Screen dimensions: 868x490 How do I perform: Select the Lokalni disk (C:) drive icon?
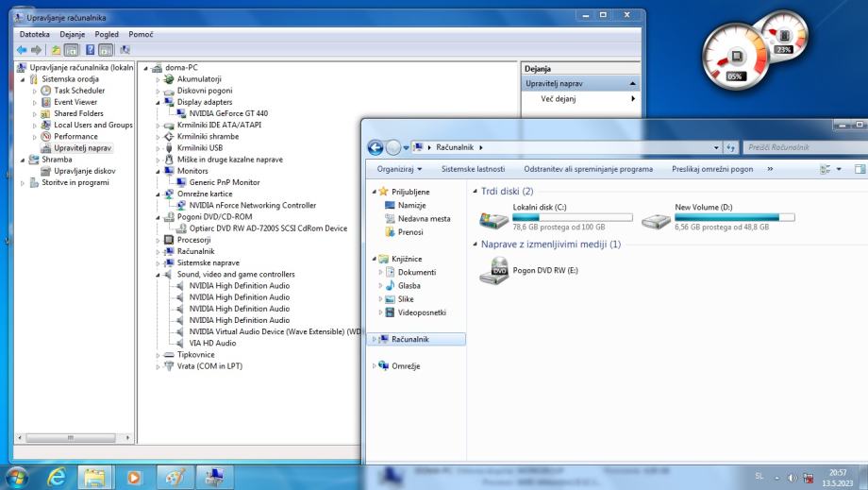click(x=493, y=221)
